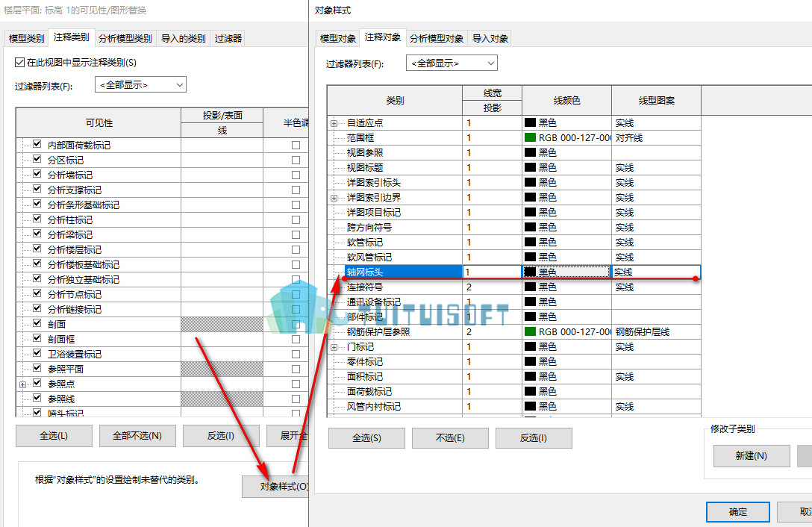Viewport: 812px width, 527px height.
Task: Open 分析模型类别 tab
Action: [x=125, y=38]
